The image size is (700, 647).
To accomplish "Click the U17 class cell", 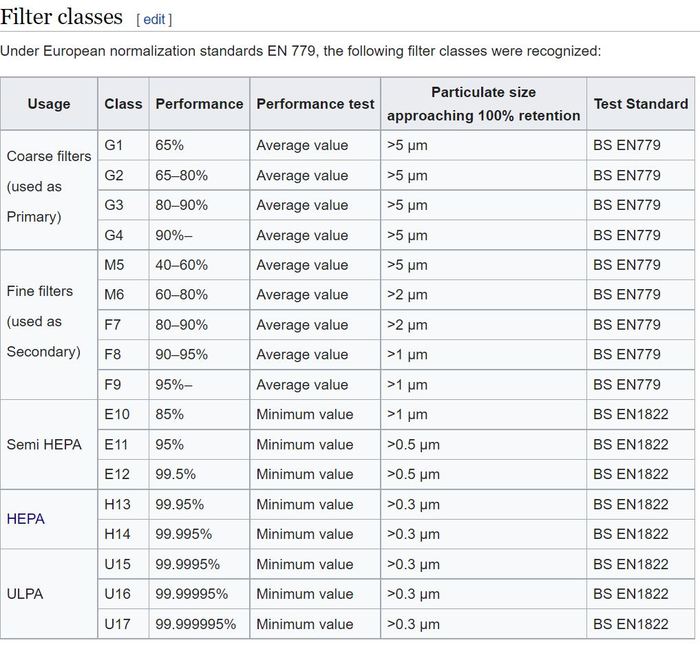I will click(117, 624).
